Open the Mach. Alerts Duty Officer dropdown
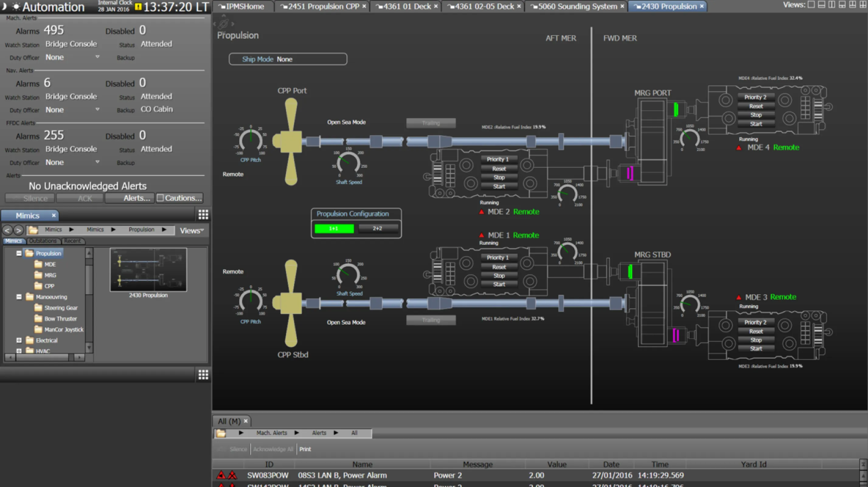The width and height of the screenshot is (868, 487). click(x=97, y=57)
